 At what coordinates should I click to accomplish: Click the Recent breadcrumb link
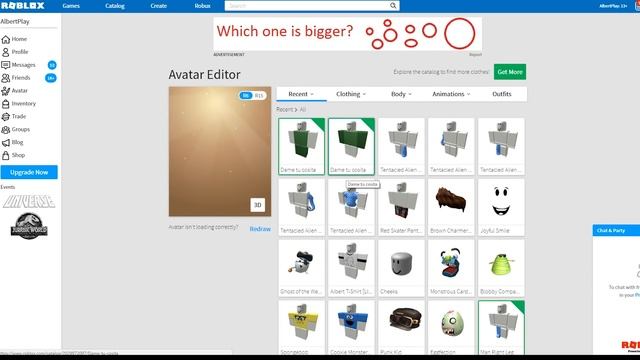tap(284, 109)
